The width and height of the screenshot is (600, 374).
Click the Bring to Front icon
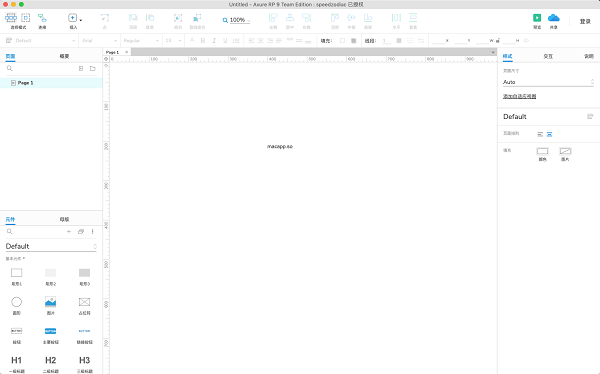pos(133,18)
